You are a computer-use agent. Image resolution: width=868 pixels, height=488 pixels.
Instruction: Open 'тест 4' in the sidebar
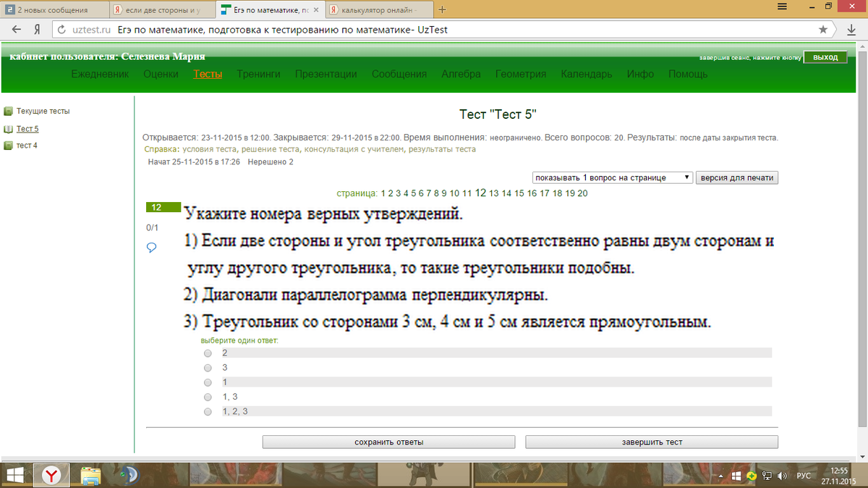27,146
